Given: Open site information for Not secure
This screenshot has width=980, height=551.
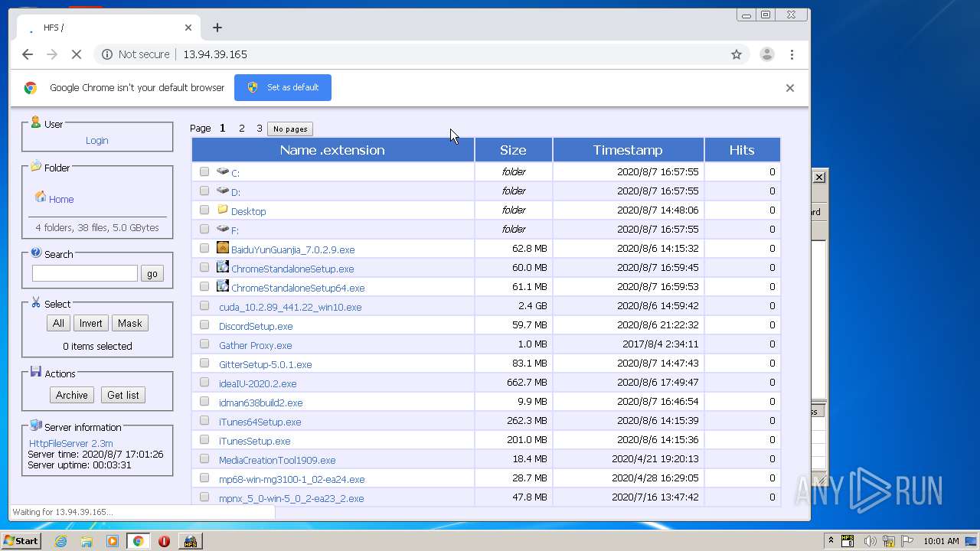Looking at the screenshot, I should click(x=138, y=54).
